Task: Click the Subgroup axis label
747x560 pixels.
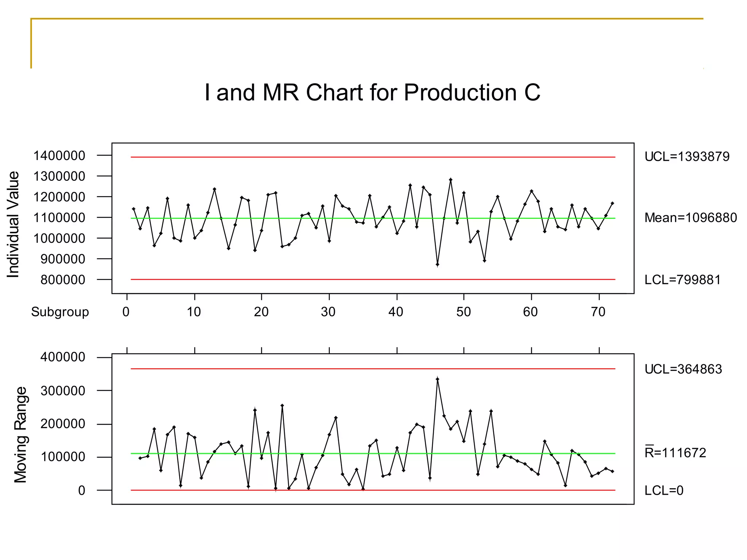Action: pyautogui.click(x=60, y=312)
